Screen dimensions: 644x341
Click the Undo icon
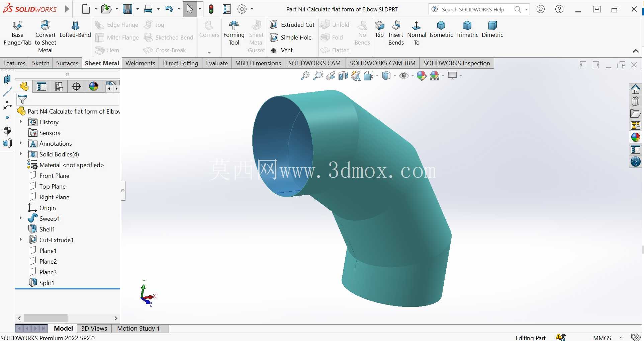[x=169, y=9]
